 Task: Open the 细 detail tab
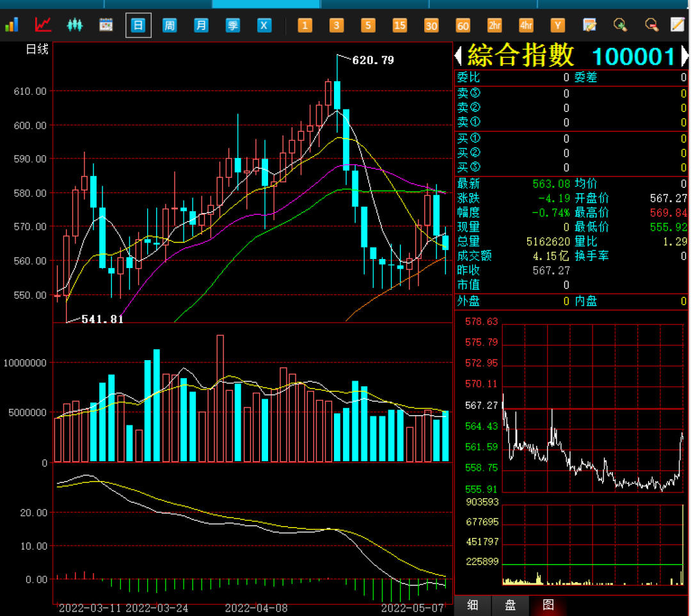coord(472,605)
